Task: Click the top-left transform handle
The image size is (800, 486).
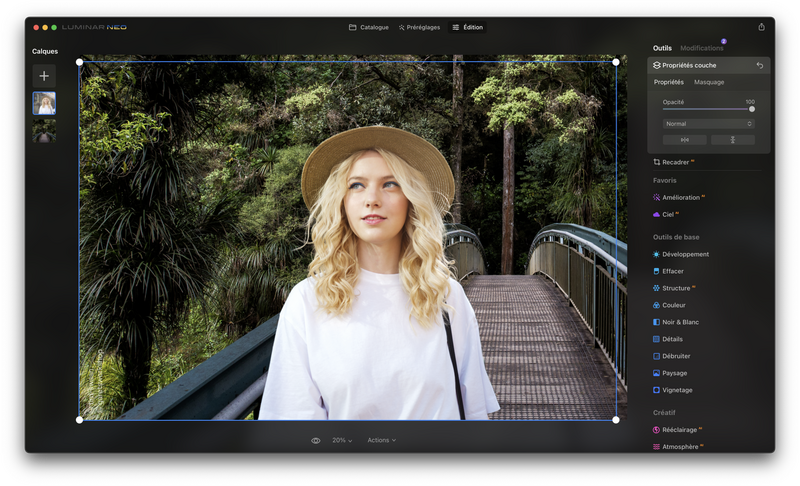Action: tap(79, 62)
